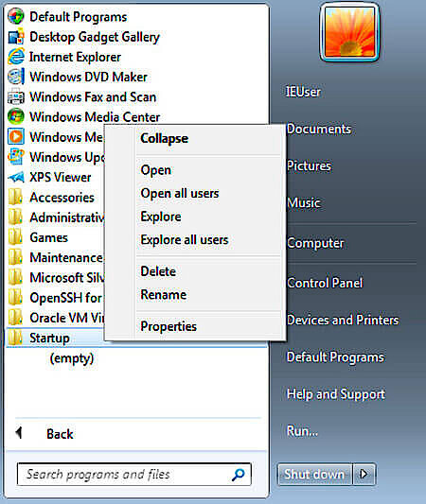Expand the Microsoft Silverlight folder
Viewport: 426px width, 504px height.
pos(56,278)
